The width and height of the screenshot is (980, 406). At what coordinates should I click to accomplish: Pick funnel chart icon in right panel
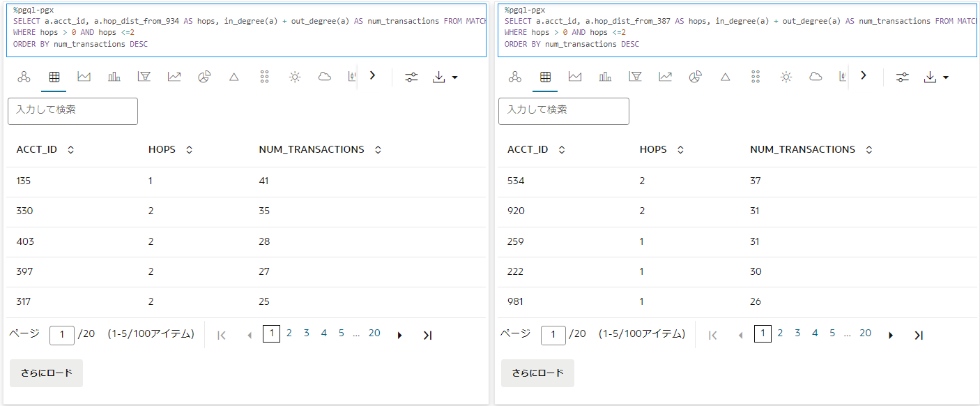[635, 77]
